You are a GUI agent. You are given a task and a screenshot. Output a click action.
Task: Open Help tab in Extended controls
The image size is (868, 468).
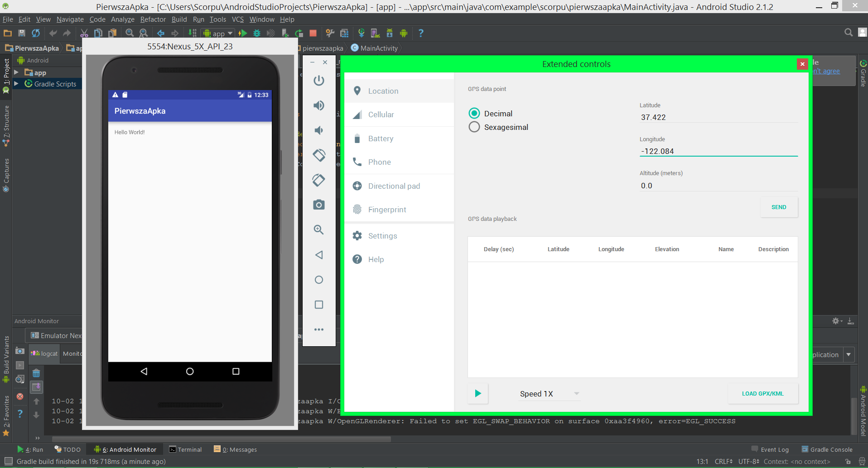tap(399, 259)
